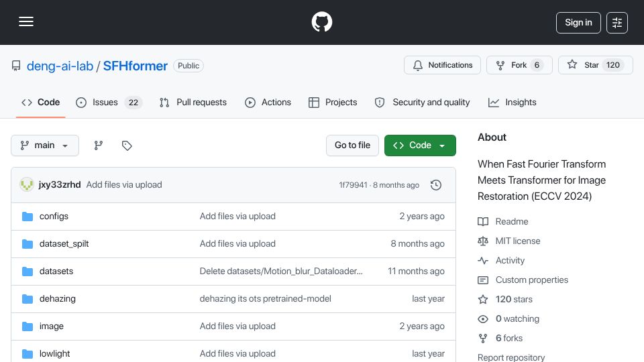Open the configs folder
The width and height of the screenshot is (644, 362).
(x=54, y=217)
